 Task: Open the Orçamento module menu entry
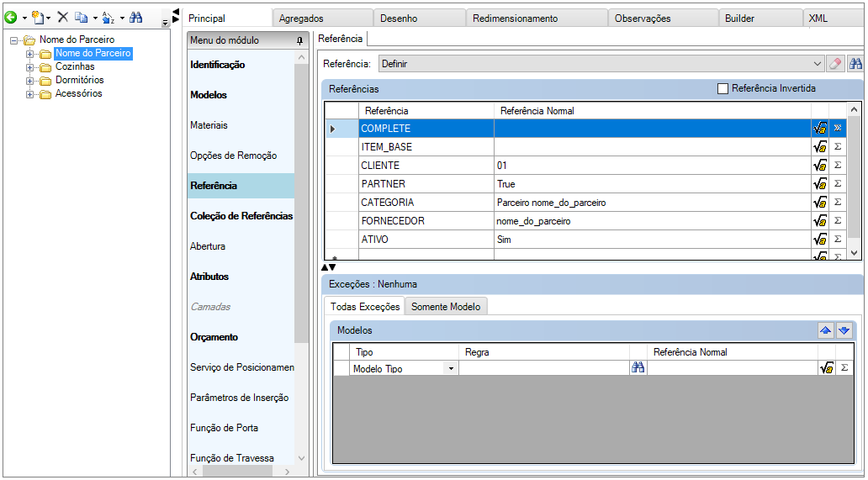click(x=214, y=337)
